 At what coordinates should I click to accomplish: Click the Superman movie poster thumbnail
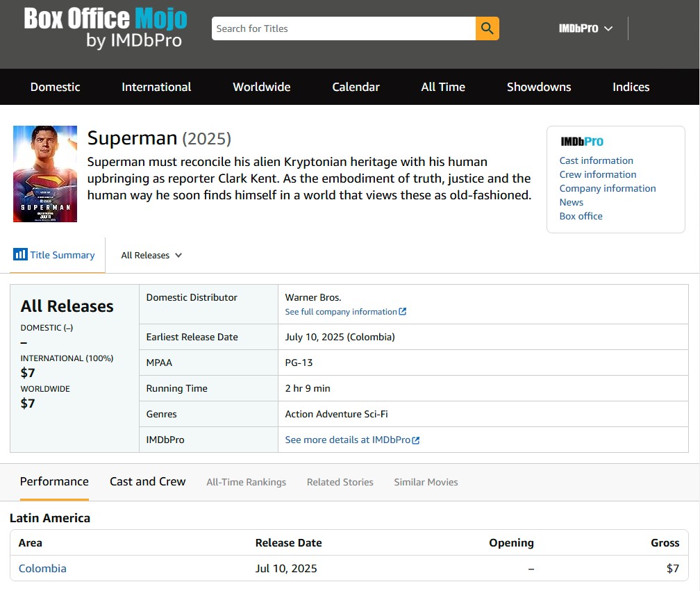(x=45, y=174)
